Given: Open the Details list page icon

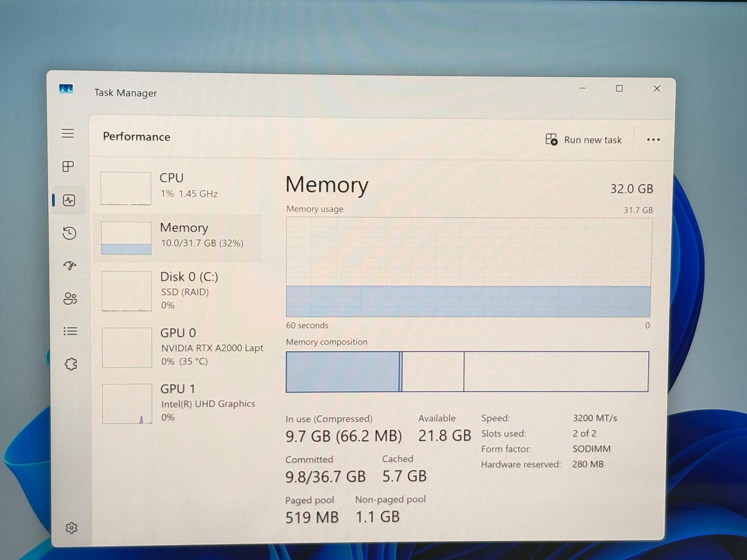Looking at the screenshot, I should point(70,331).
